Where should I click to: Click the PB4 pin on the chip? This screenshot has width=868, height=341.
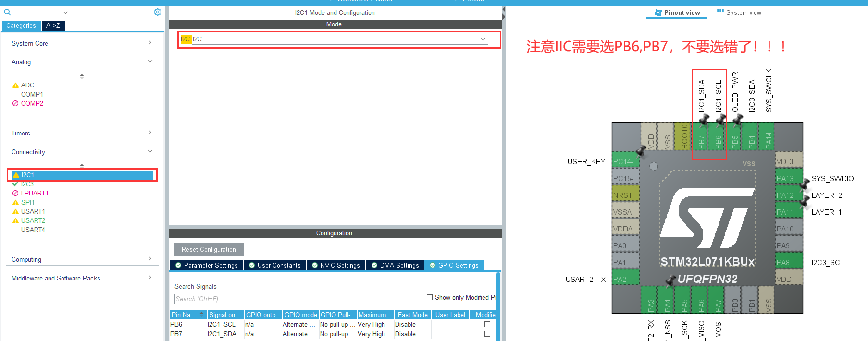(752, 136)
